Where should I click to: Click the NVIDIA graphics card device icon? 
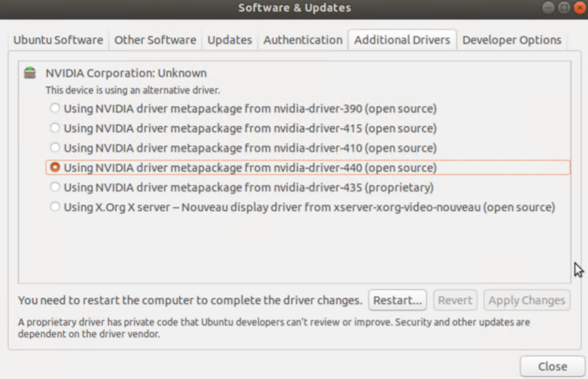pyautogui.click(x=30, y=73)
